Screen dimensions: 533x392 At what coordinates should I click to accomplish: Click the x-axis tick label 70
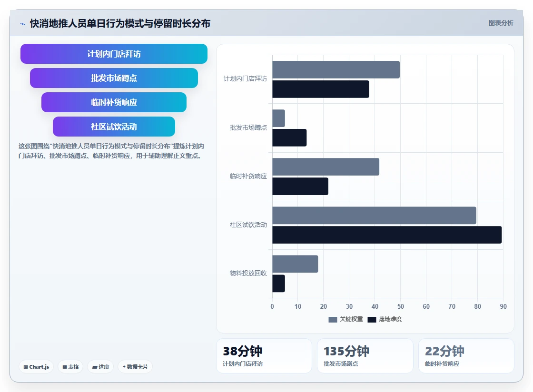[452, 306]
